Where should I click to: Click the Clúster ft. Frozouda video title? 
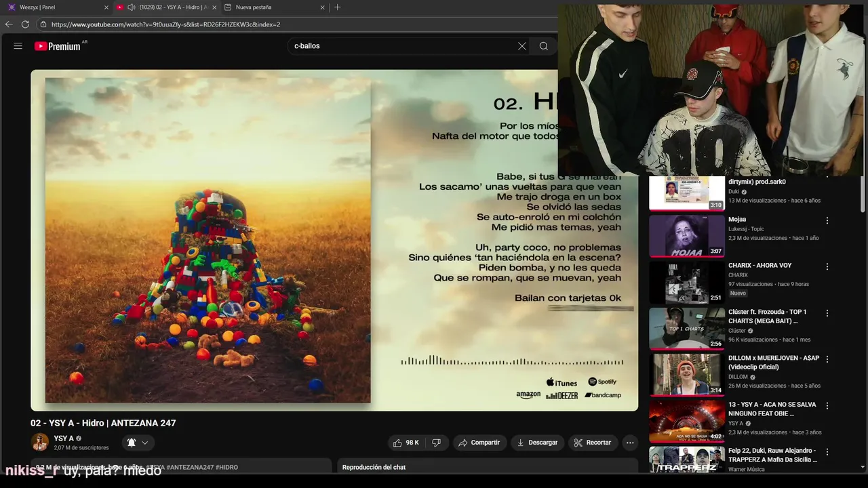click(x=768, y=317)
